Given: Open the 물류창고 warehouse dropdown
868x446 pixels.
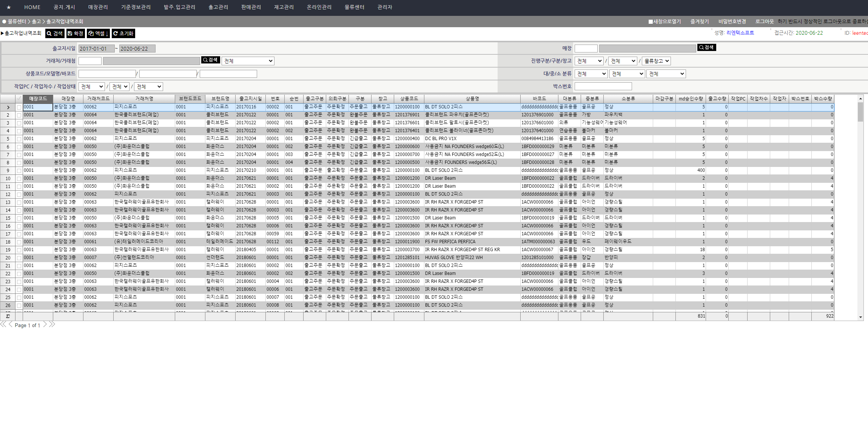Looking at the screenshot, I should point(656,61).
